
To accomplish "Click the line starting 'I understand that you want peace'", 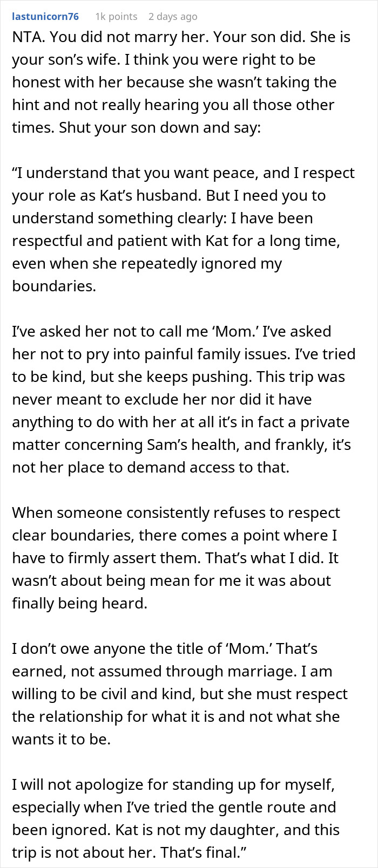I will pos(184,173).
